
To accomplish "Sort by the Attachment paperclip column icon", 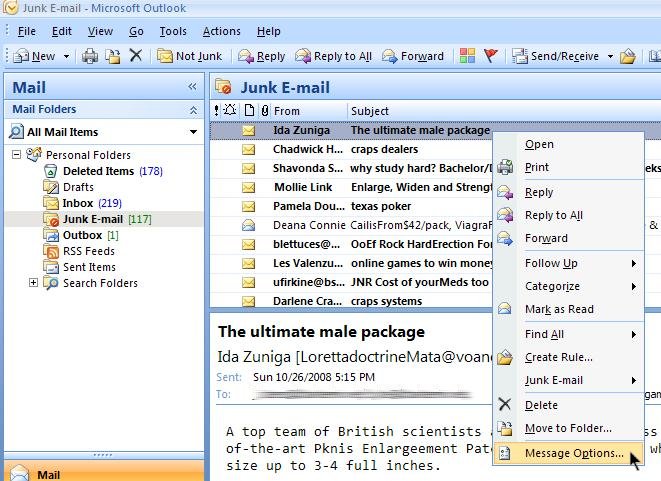I will [x=264, y=111].
